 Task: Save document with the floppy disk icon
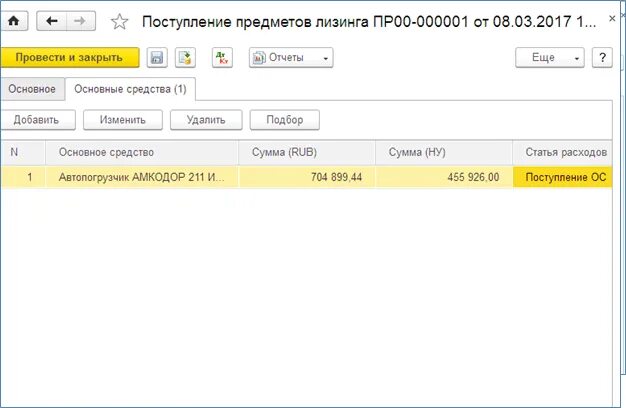tap(157, 57)
